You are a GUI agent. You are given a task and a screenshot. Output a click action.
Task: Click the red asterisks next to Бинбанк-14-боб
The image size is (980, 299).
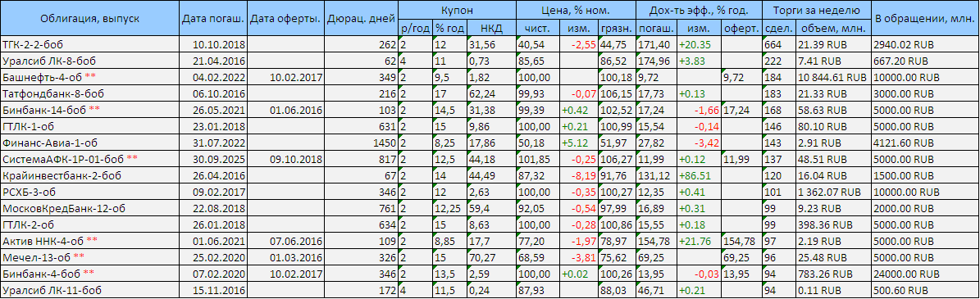(93, 109)
